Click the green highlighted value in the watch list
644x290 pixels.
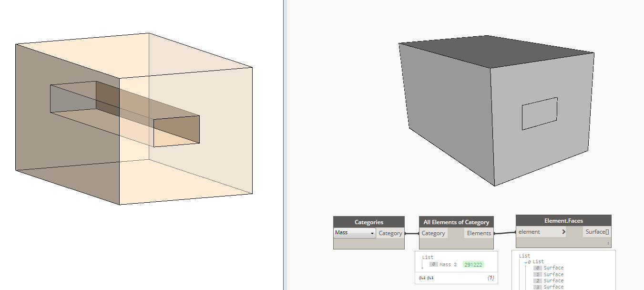(473, 264)
